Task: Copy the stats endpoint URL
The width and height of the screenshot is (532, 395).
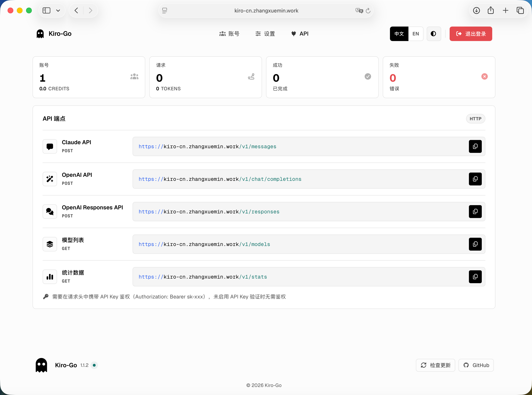Action: click(x=475, y=277)
